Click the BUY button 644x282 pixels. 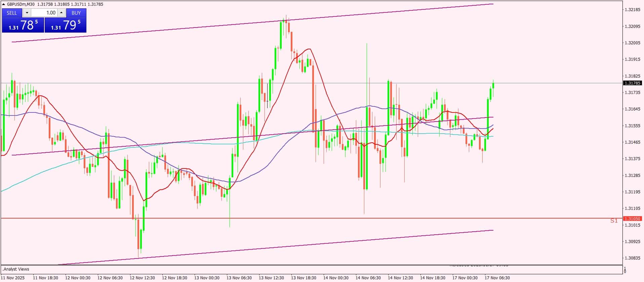click(76, 13)
